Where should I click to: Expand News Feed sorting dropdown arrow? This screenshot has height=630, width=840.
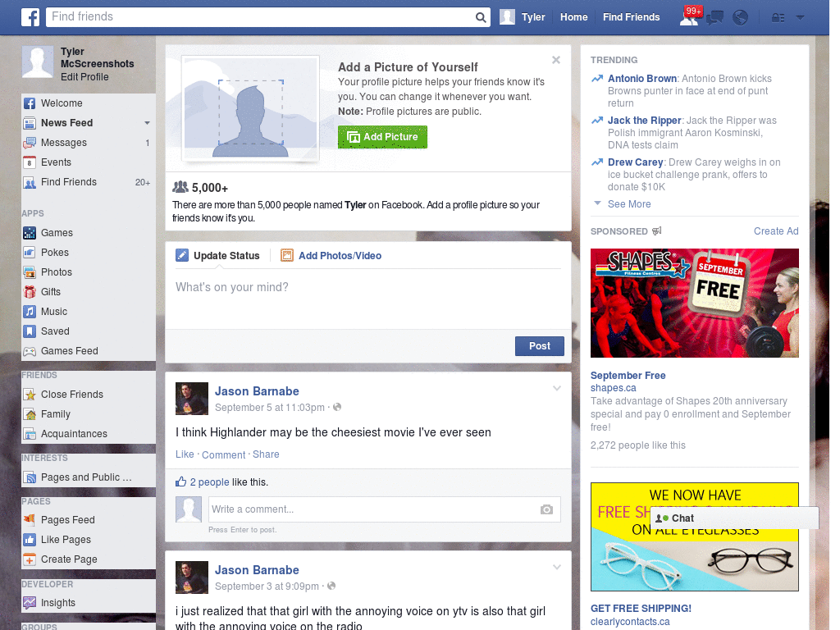(x=147, y=123)
